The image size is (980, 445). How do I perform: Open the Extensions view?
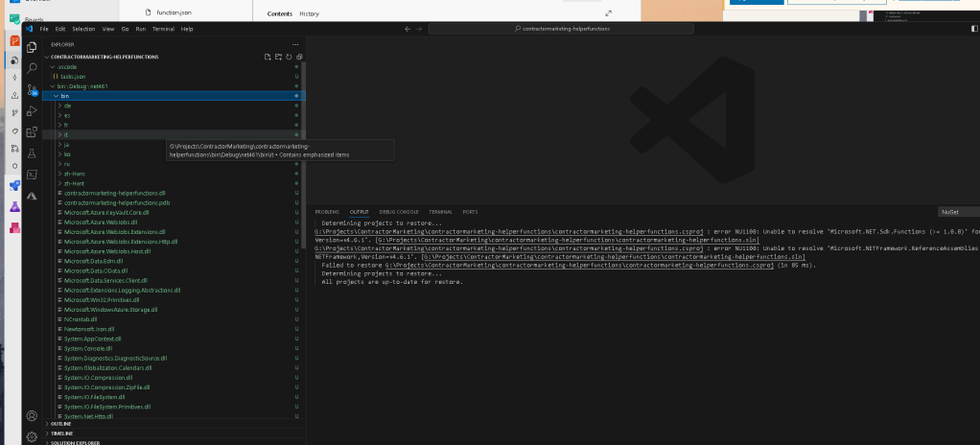32,132
